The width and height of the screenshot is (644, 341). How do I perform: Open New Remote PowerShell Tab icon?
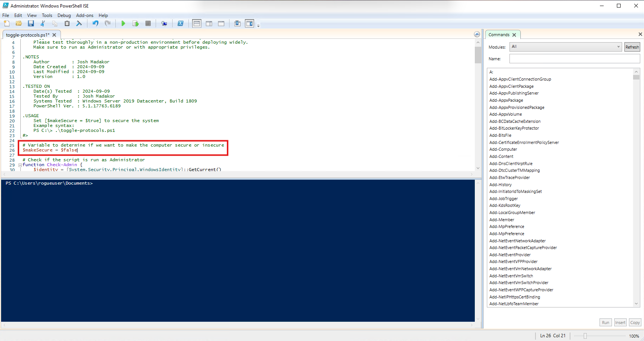point(164,23)
